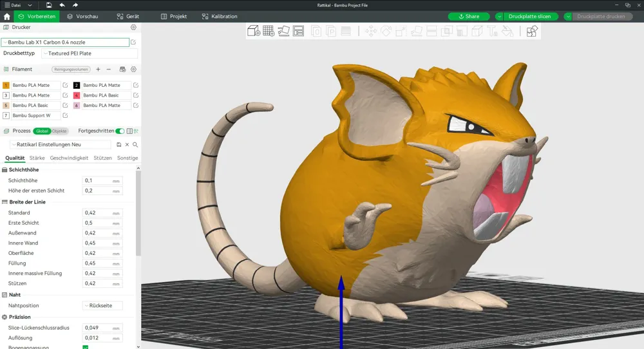Open filament 6 Bambu PLA Matte dropdown
644x349 pixels.
coord(106,106)
